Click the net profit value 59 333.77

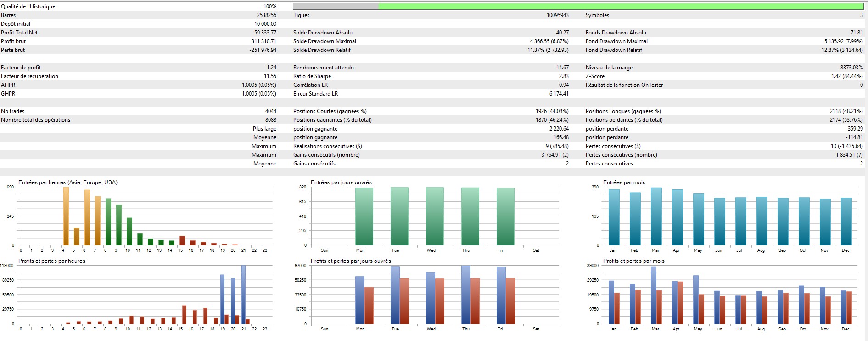[x=265, y=33]
